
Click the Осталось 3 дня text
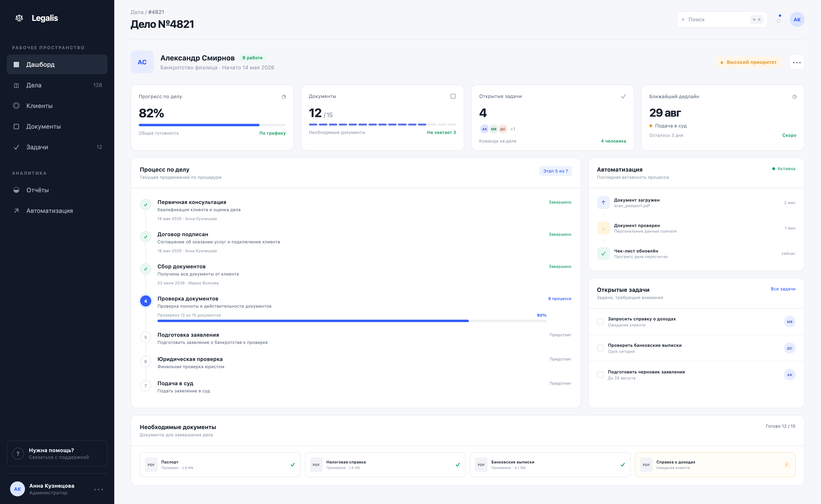pos(666,135)
